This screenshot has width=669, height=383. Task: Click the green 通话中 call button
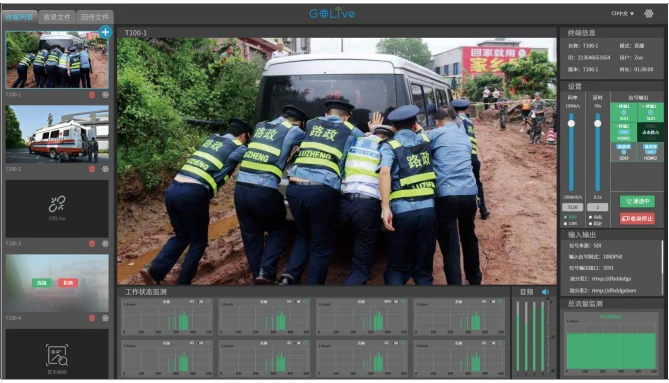(x=637, y=201)
